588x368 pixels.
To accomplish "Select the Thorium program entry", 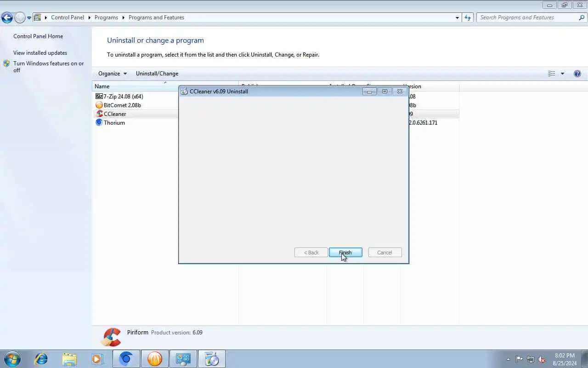I will (114, 123).
